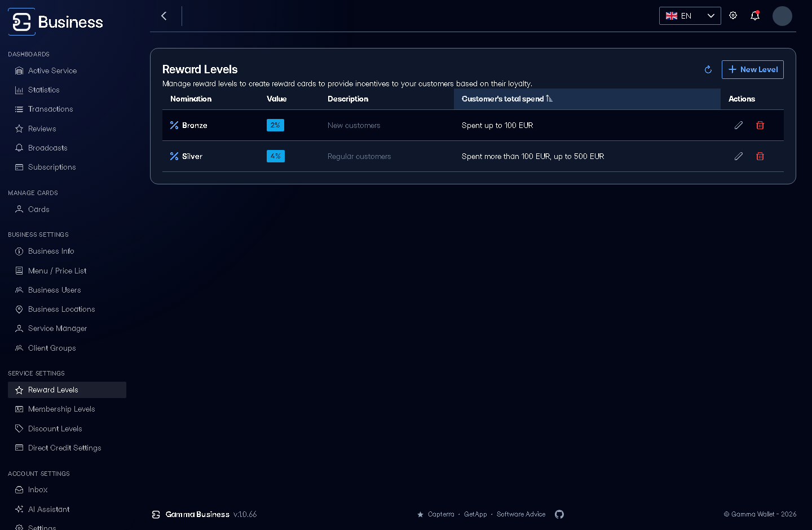Click the Bronze 2% value badge

point(275,125)
